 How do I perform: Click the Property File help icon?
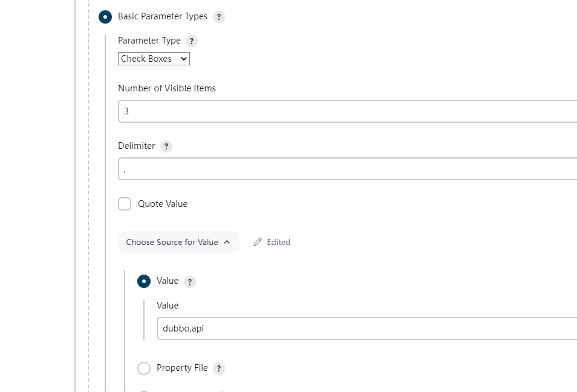point(218,368)
